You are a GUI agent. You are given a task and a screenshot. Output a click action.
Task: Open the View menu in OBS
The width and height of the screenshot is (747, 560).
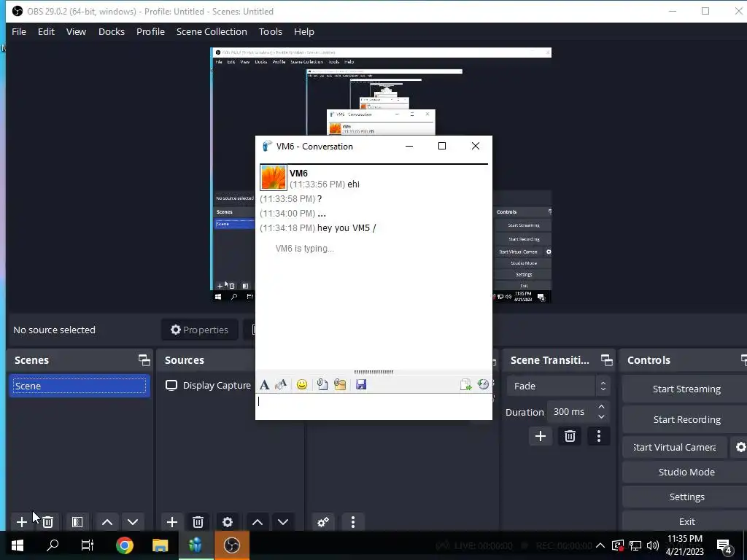pos(76,31)
